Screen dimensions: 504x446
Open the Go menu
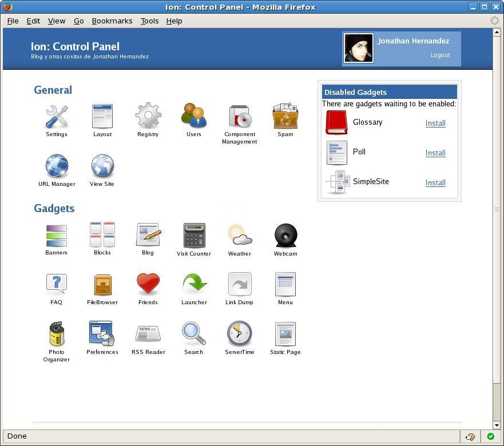coord(78,21)
